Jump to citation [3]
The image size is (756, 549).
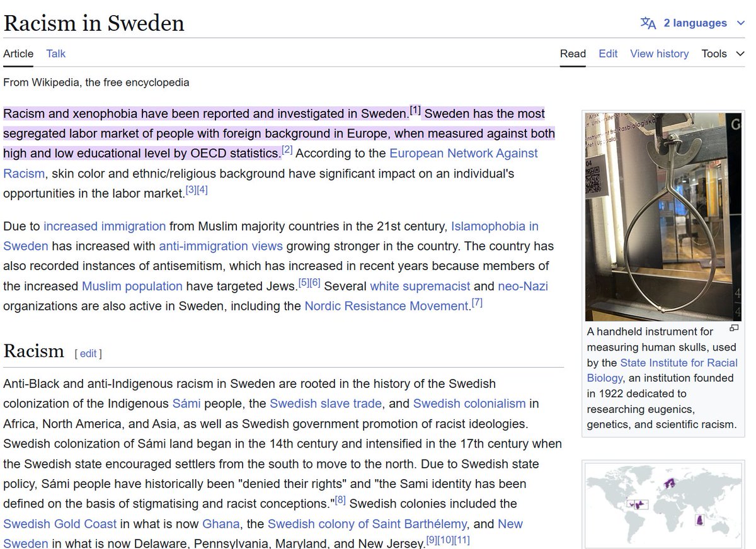[191, 190]
